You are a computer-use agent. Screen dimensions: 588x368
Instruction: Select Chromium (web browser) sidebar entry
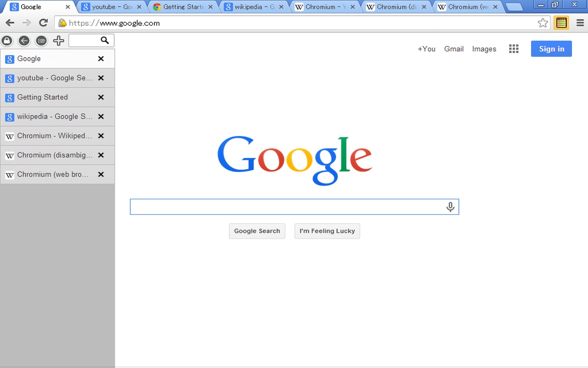[x=57, y=175]
